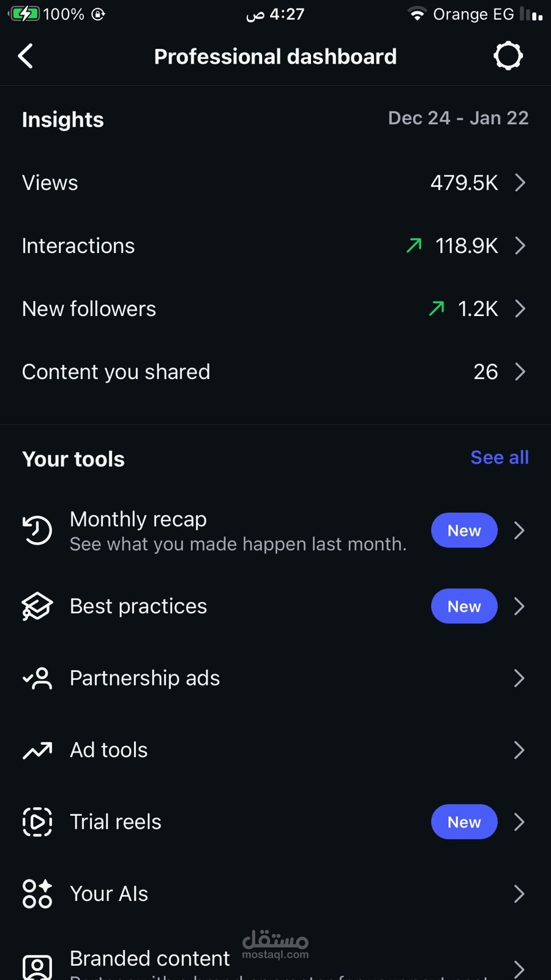
Task: Tap the New badge beside Trial reels
Action: 464,822
